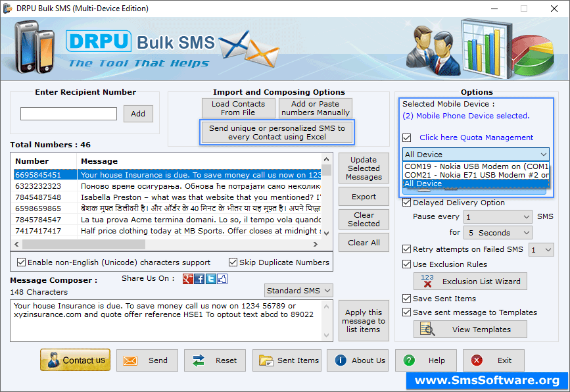The width and height of the screenshot is (570, 392).
Task: Click inside the recipient number input field
Action: click(x=69, y=114)
